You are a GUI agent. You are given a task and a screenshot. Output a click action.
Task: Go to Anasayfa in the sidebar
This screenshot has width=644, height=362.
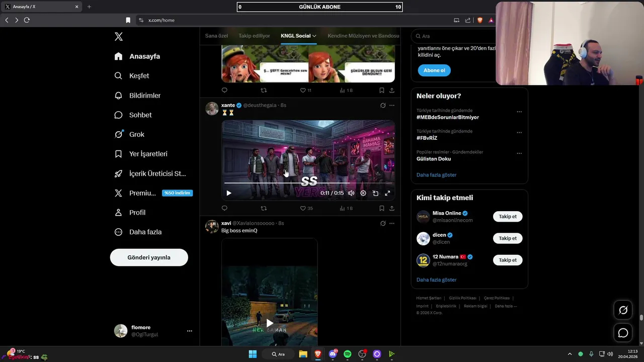point(137,56)
